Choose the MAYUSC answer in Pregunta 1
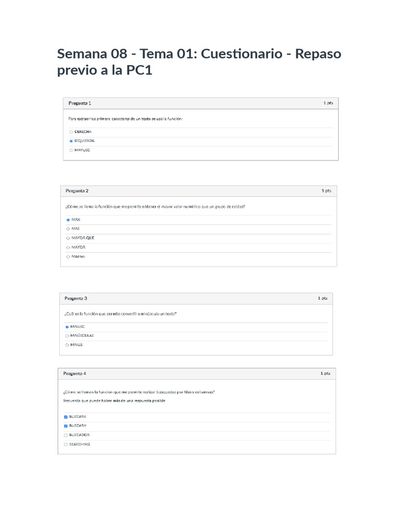Screen dimensions: 399x532 [x=71, y=150]
